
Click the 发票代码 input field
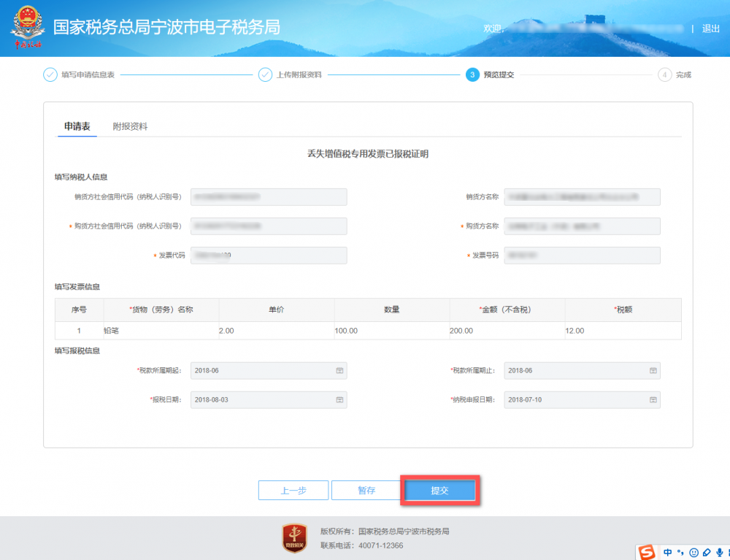tap(269, 255)
